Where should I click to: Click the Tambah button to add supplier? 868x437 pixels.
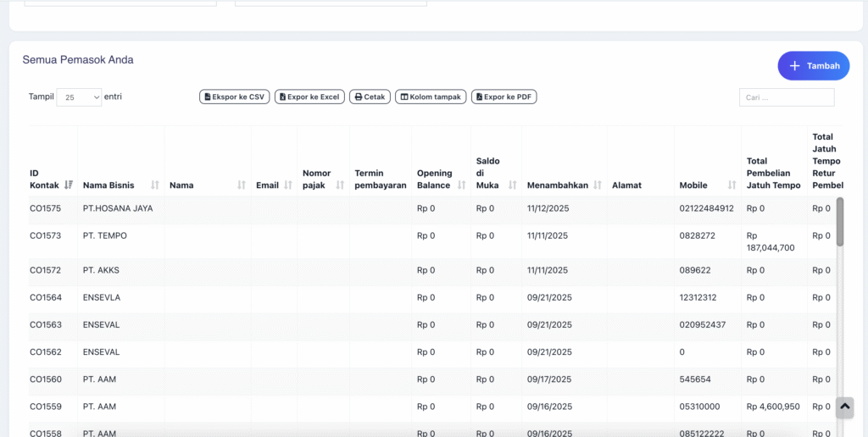tap(814, 66)
